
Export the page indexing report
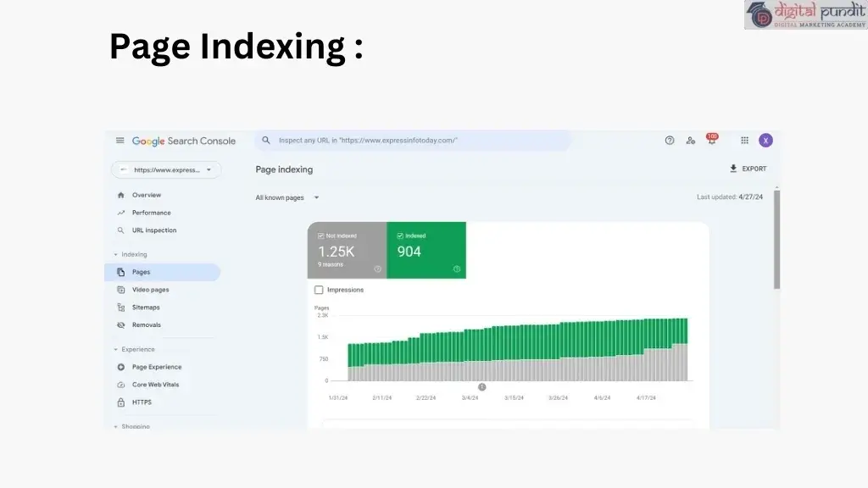(748, 169)
